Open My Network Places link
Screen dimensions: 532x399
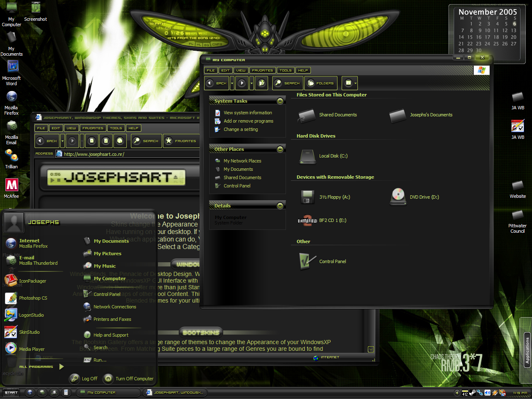point(238,161)
